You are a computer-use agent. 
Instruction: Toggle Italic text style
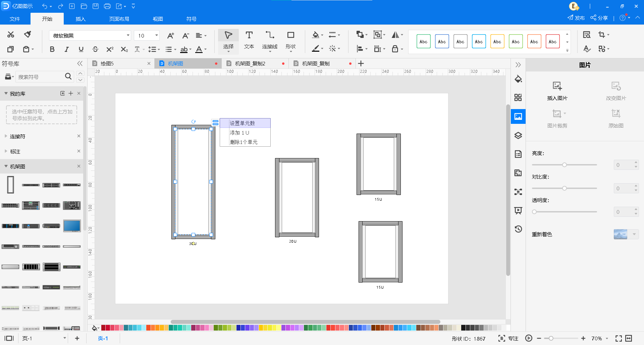66,49
